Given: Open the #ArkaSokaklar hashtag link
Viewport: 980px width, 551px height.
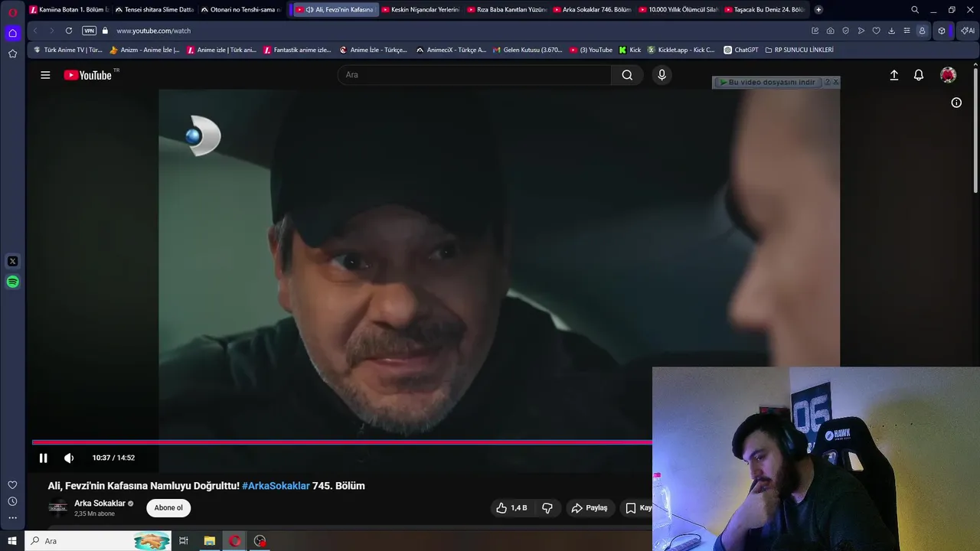Looking at the screenshot, I should 276,486.
